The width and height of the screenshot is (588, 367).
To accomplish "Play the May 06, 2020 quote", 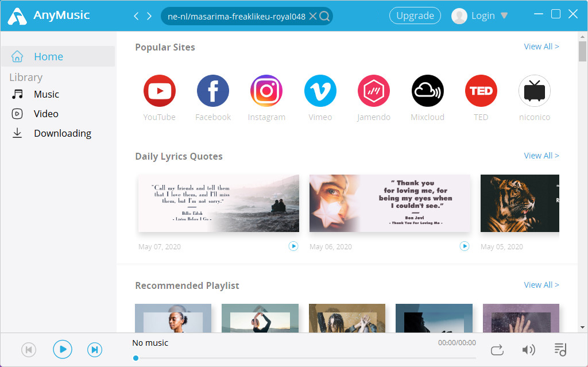I will (x=464, y=246).
